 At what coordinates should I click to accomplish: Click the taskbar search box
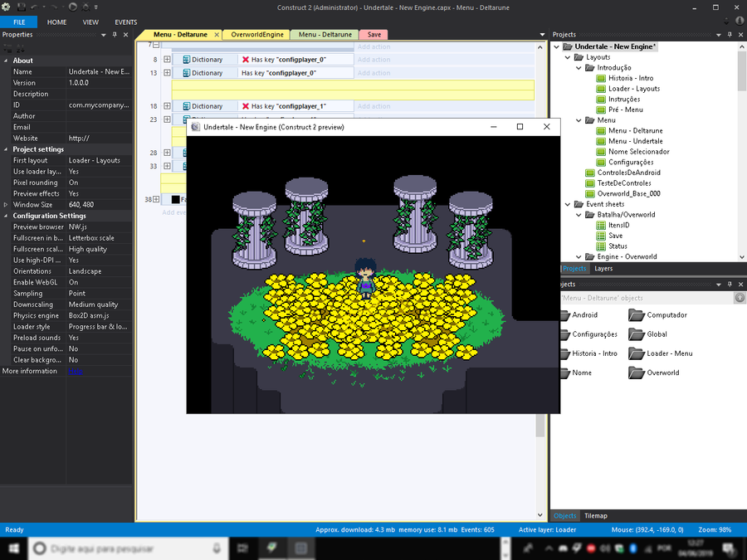click(128, 548)
